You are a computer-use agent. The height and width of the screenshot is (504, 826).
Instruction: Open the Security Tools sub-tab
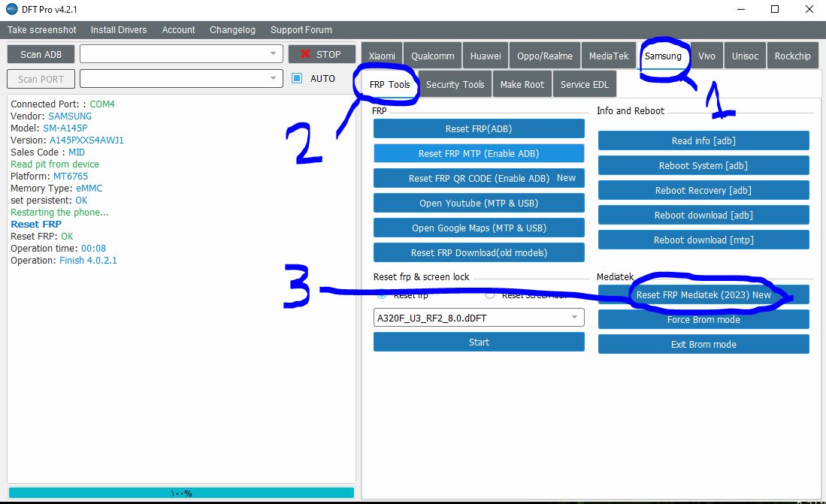(x=455, y=84)
